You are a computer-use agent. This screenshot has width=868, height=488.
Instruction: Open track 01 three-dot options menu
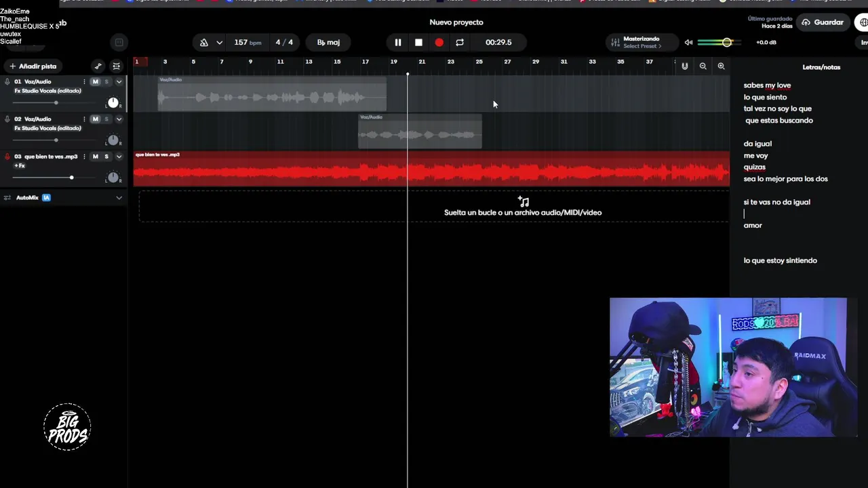point(84,82)
